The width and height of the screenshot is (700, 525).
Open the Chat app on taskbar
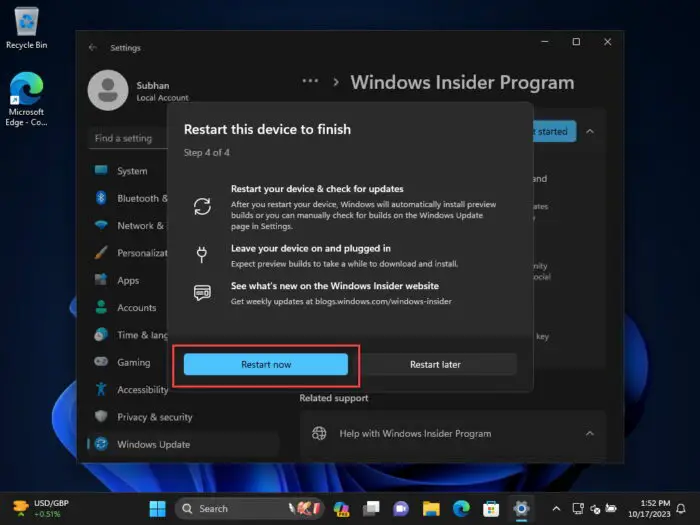tap(401, 508)
